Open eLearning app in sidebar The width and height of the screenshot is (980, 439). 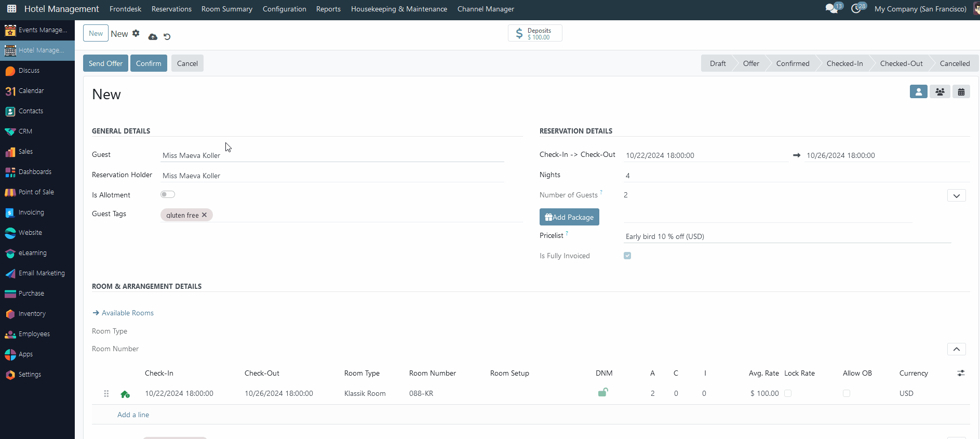37,253
